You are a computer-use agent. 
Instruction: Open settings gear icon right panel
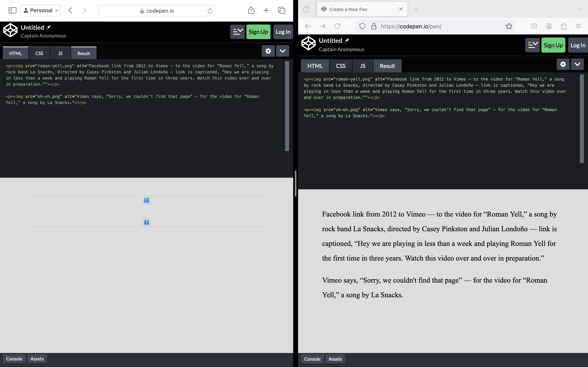(563, 64)
